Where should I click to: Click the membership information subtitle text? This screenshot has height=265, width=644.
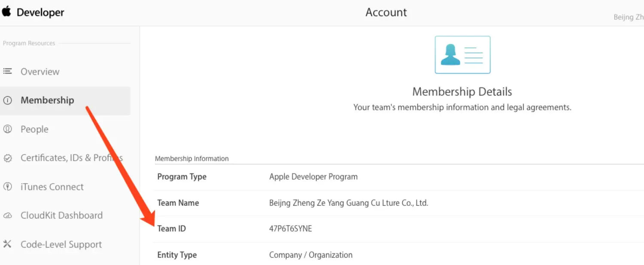click(x=462, y=107)
